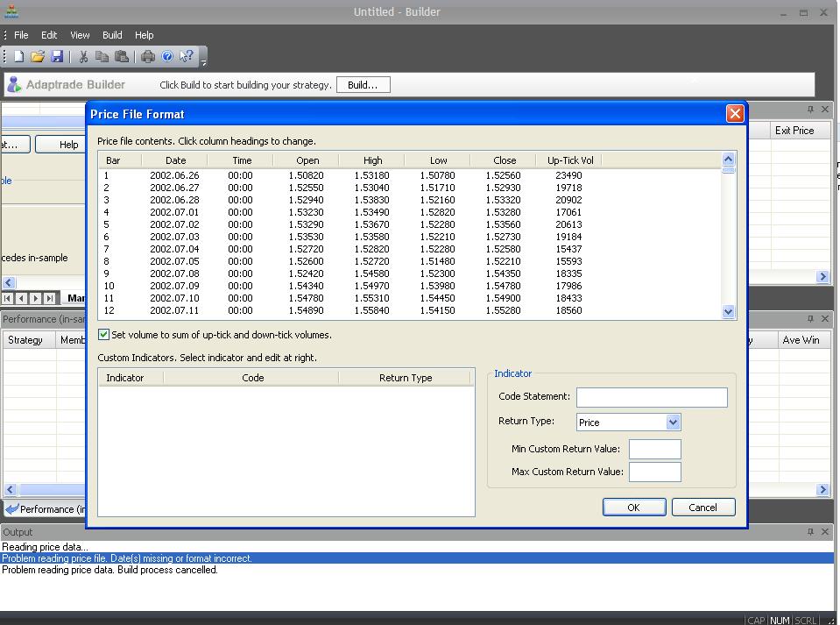840x625 pixels.
Task: Click the New file toolbar icon
Action: point(18,57)
